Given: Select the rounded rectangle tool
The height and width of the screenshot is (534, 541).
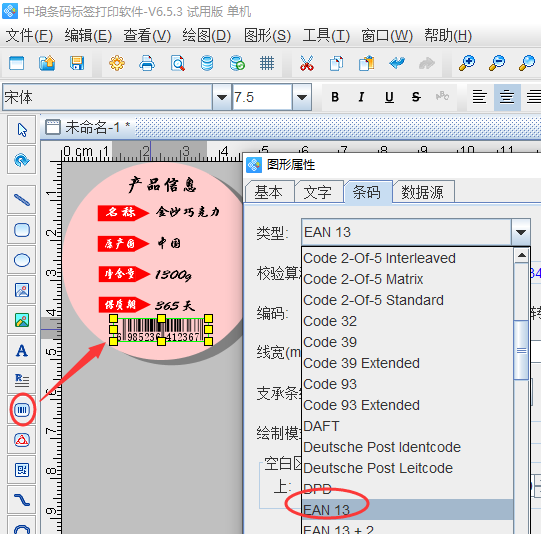Looking at the screenshot, I should [x=22, y=230].
